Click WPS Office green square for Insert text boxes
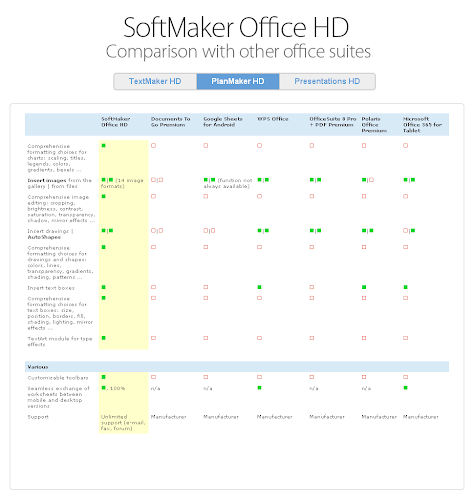Screen dimensions: 474x500 coord(259,287)
